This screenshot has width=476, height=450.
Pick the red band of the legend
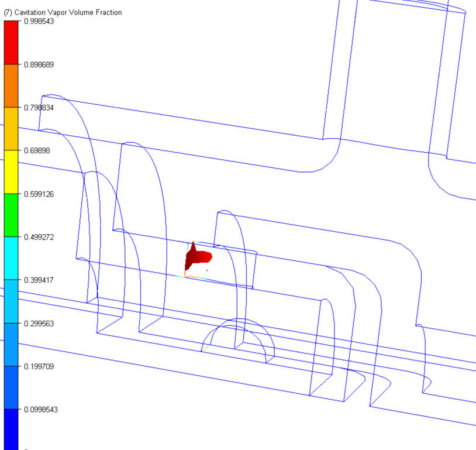[11, 42]
